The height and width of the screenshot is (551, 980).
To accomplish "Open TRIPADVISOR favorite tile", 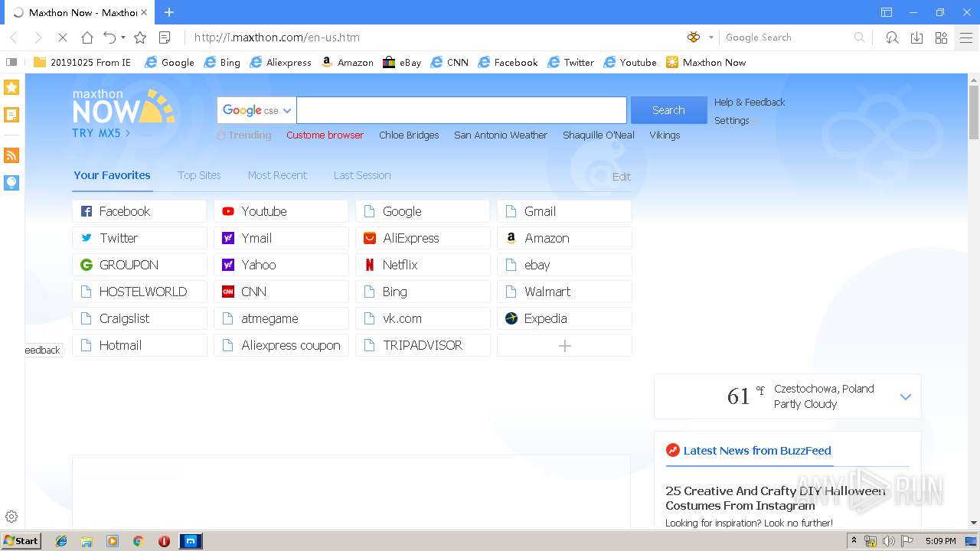I will (x=423, y=345).
